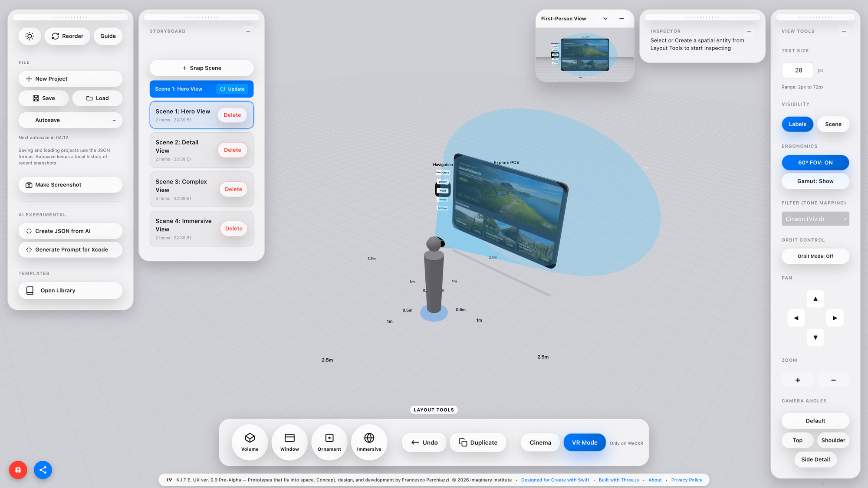The height and width of the screenshot is (488, 868).
Task: Click the blue share icon
Action: point(43,470)
